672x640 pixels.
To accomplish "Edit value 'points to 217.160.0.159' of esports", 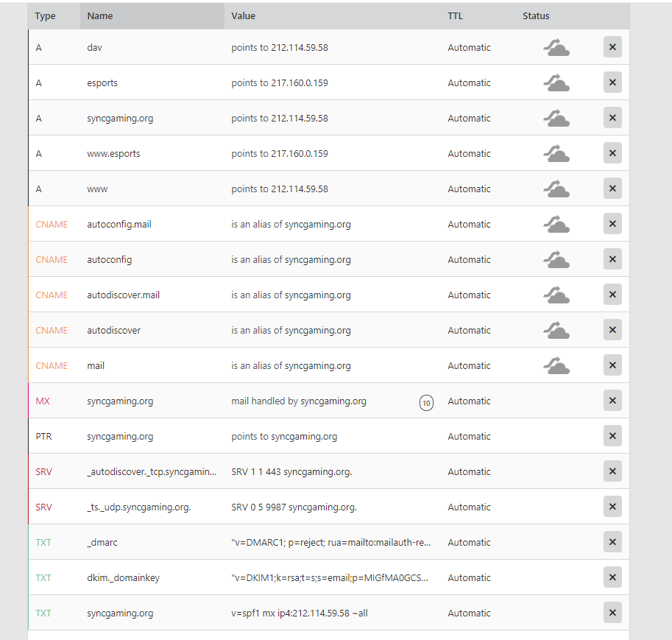I will (x=280, y=82).
